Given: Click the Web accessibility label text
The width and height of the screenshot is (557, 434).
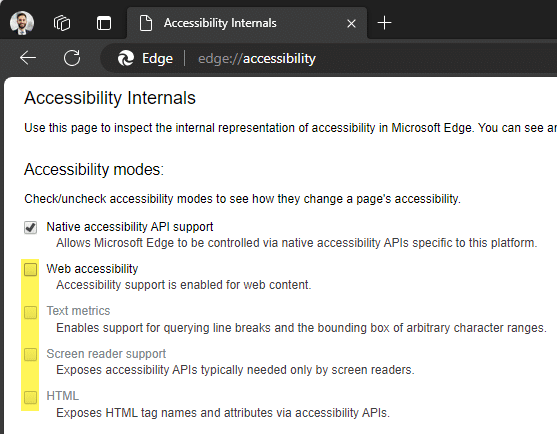Looking at the screenshot, I should coord(92,269).
